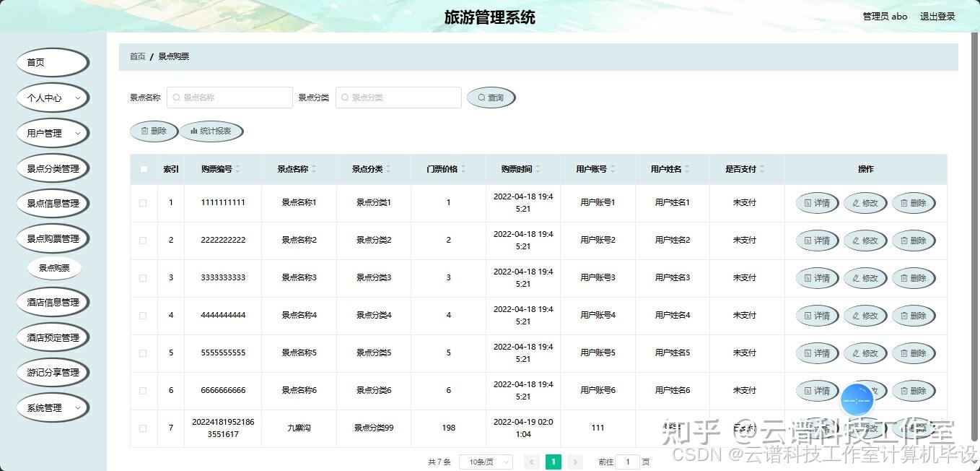Select 酒店信息管理 in the sidebar

52,301
